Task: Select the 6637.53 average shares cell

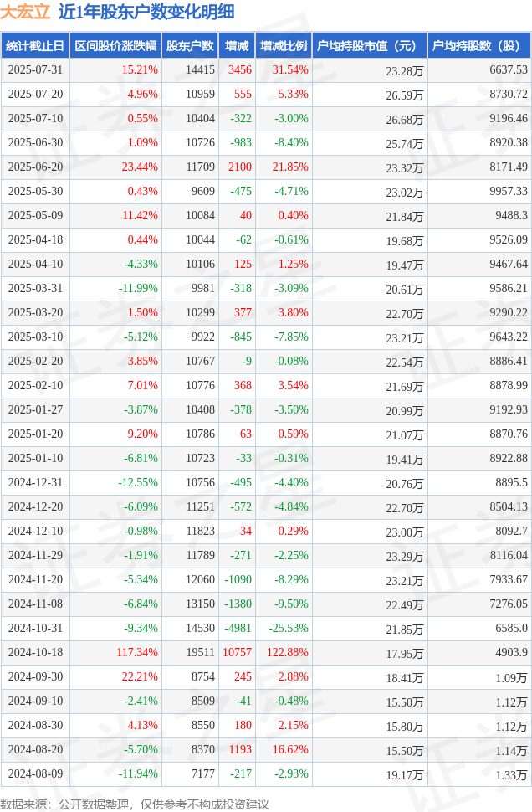Action: click(509, 70)
